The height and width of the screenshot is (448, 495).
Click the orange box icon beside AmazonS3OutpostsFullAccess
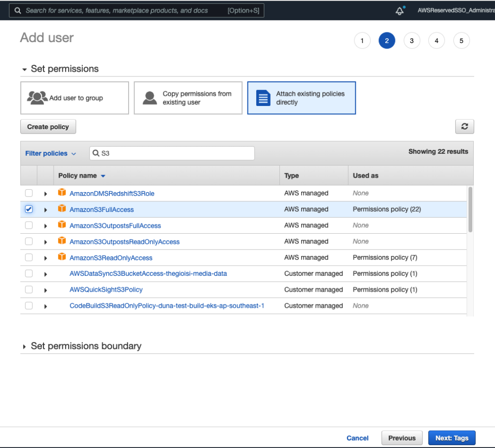62,224
